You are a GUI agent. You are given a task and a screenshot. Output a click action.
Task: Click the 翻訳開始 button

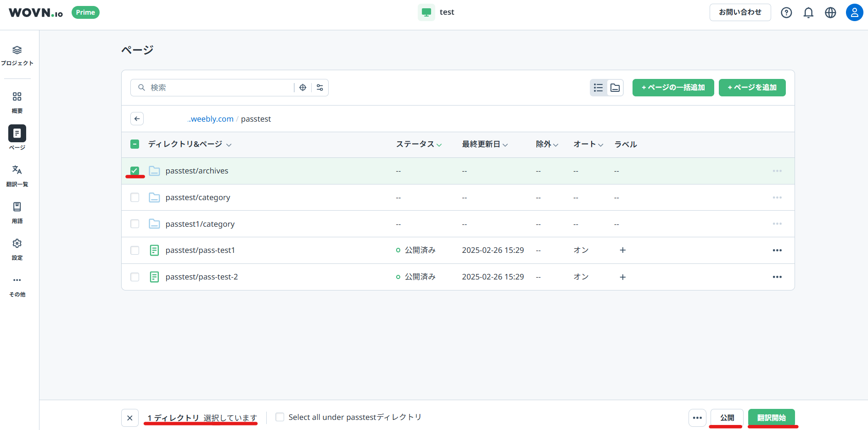(x=771, y=418)
